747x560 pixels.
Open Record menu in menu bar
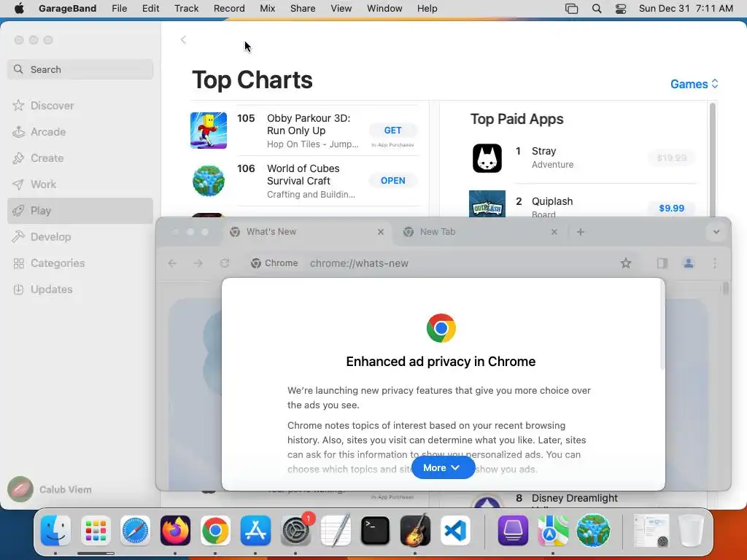pyautogui.click(x=229, y=8)
